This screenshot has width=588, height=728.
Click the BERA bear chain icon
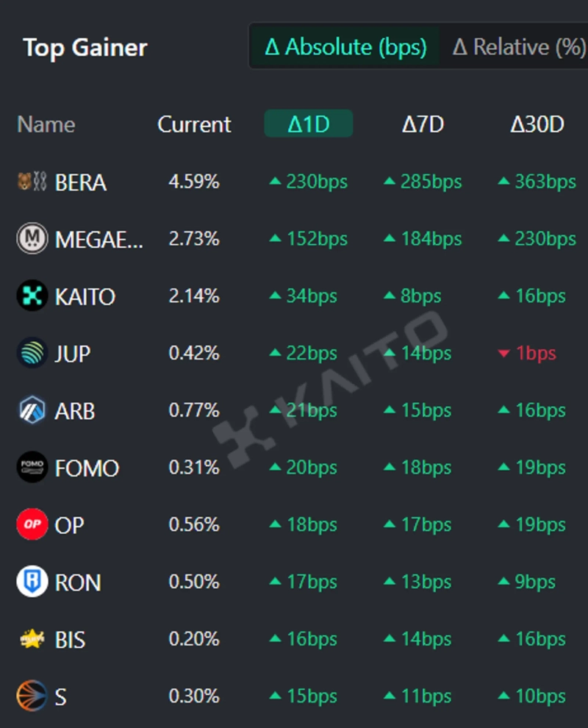32,182
